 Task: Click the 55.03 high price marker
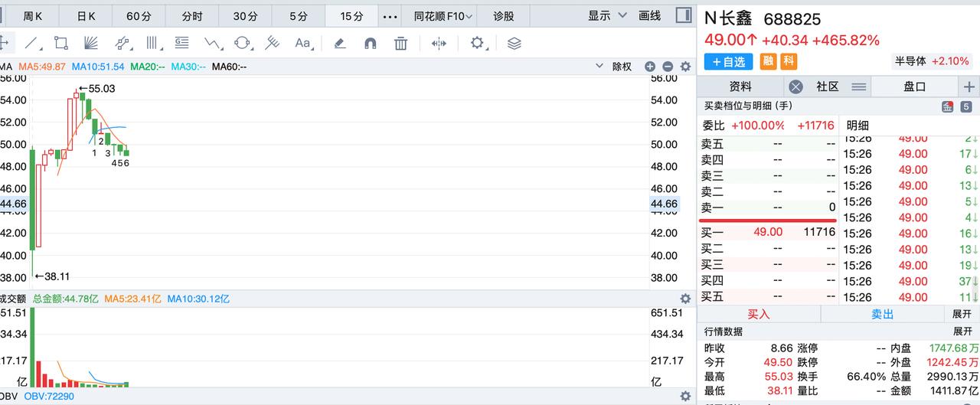96,89
